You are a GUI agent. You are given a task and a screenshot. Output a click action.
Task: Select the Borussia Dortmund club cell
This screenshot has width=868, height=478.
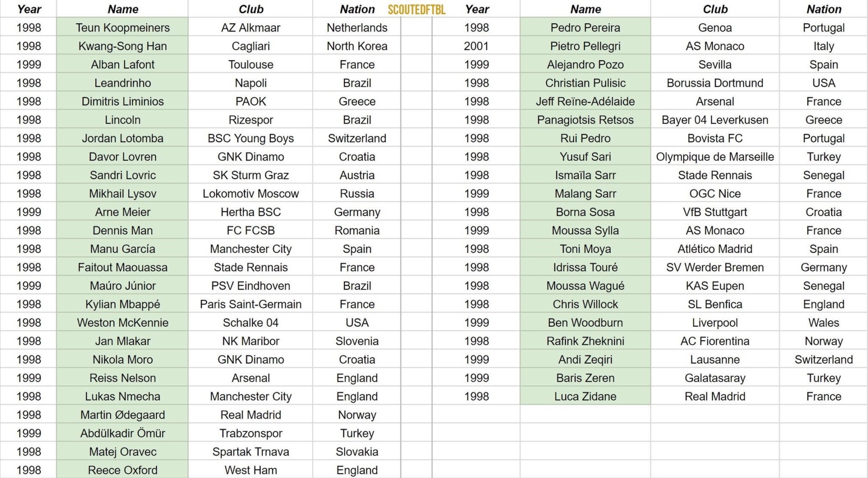coord(715,83)
